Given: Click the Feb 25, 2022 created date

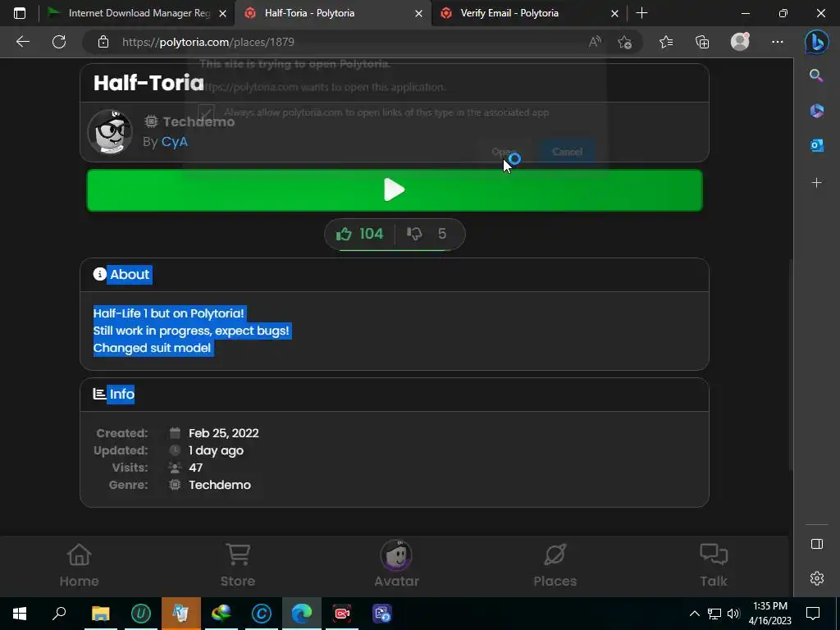Looking at the screenshot, I should click(223, 433).
